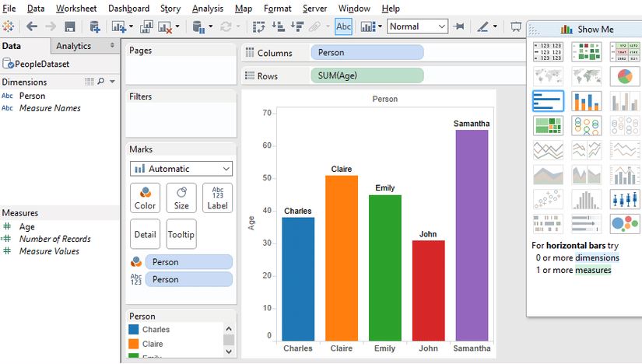The image size is (642, 364).
Task: Toggle the Show mark labels Abc button
Action: click(343, 26)
